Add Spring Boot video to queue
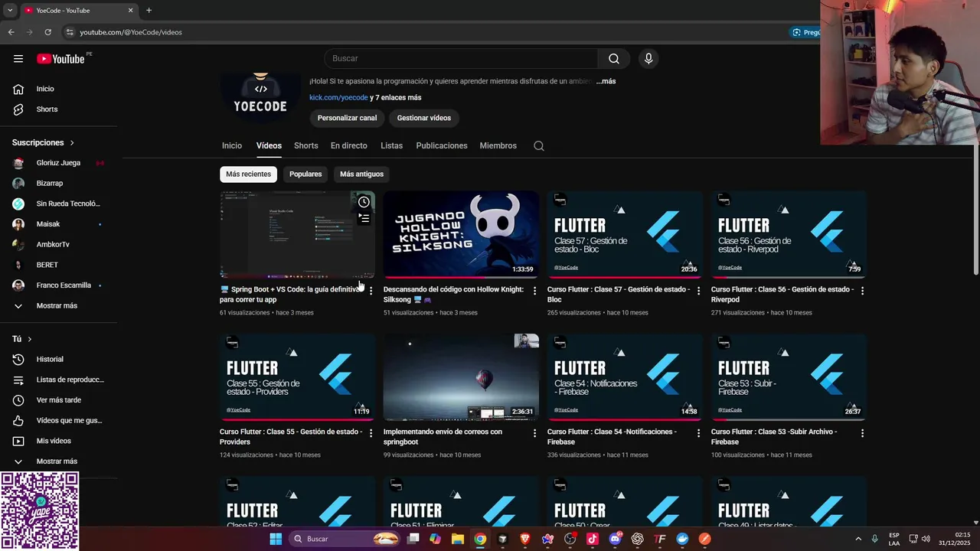Screen dimensions: 980x551 tap(364, 219)
